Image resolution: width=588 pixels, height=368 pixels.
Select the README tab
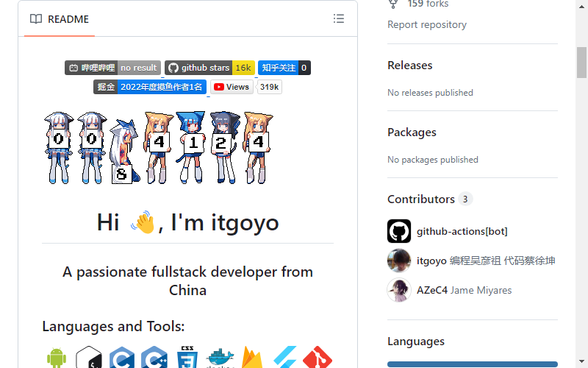click(60, 19)
